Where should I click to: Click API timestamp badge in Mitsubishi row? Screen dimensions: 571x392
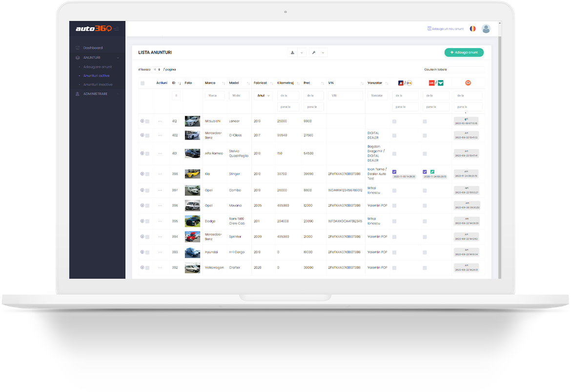466,122
